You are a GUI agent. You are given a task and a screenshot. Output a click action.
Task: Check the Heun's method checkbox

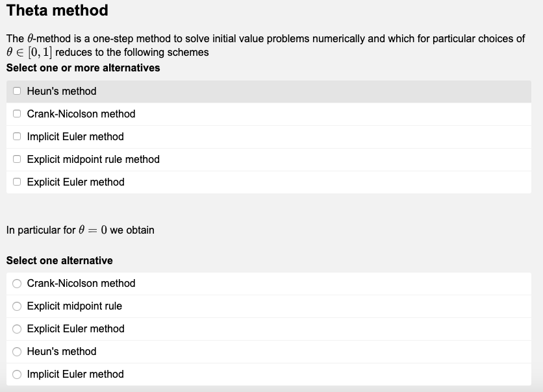click(x=17, y=92)
